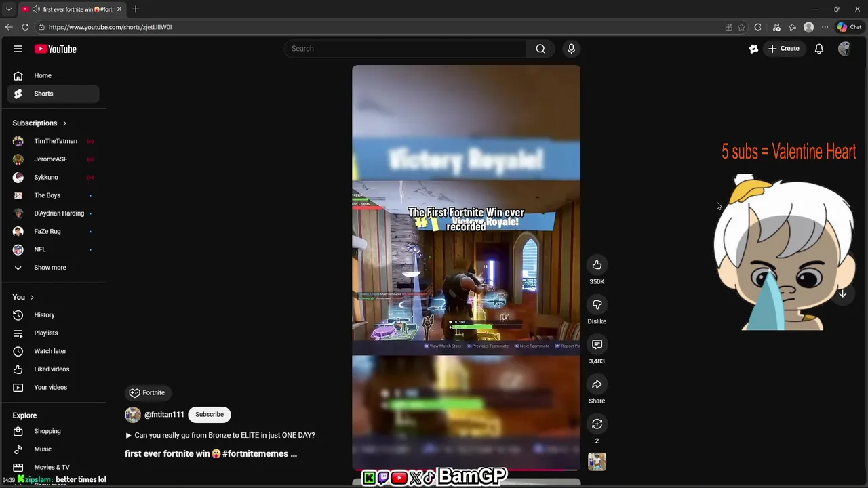Share this Short
Viewport: 868px width, 488px height.
click(x=597, y=384)
